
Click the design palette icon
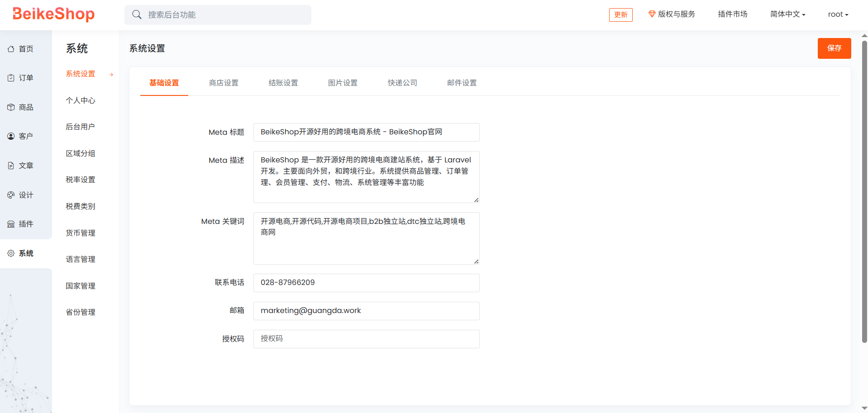11,195
